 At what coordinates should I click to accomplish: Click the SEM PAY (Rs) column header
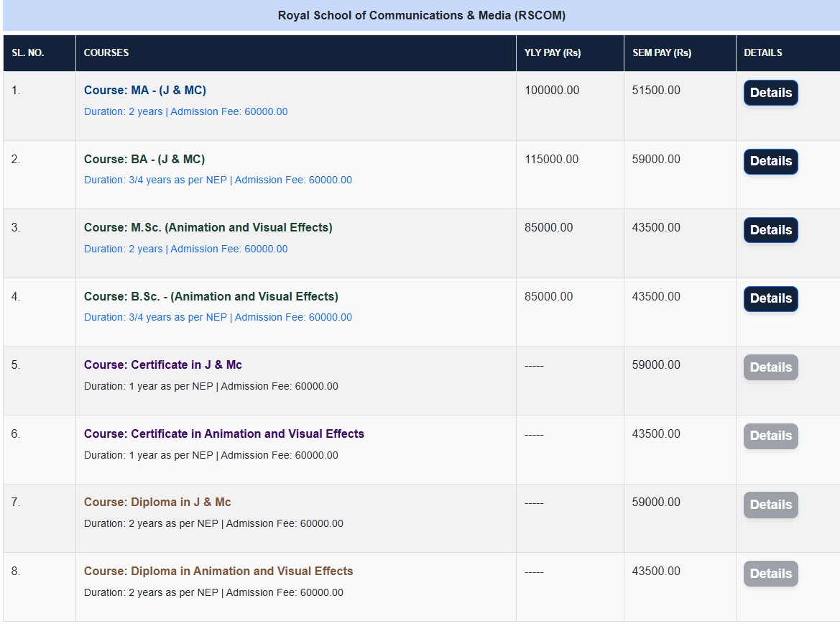coord(662,52)
